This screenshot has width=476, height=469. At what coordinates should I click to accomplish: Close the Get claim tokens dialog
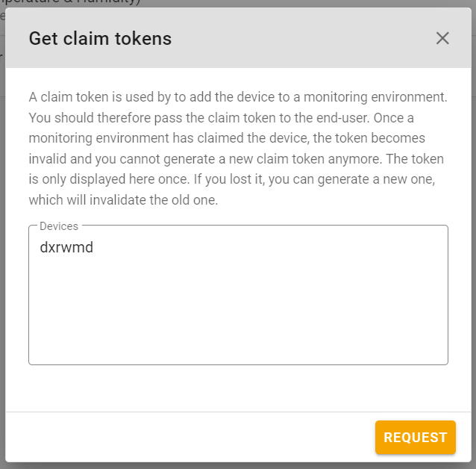coord(442,38)
